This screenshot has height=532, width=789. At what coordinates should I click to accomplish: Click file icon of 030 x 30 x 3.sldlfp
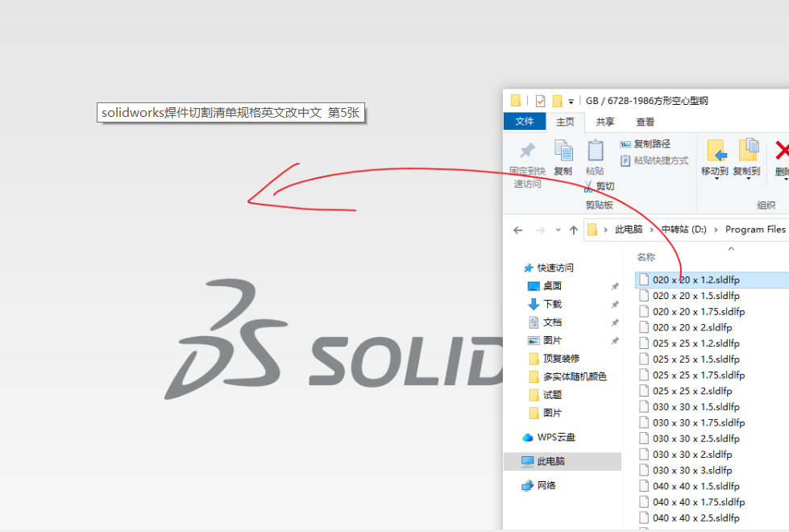[x=644, y=470]
